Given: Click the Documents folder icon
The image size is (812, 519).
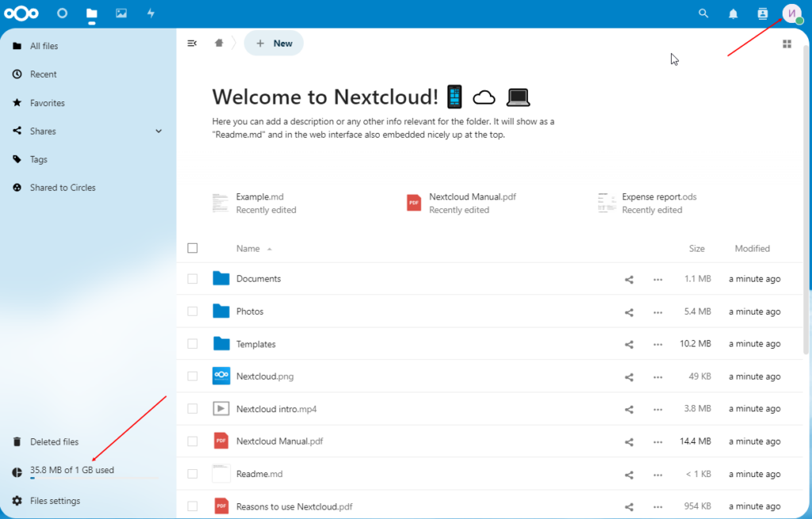Looking at the screenshot, I should [x=221, y=278].
